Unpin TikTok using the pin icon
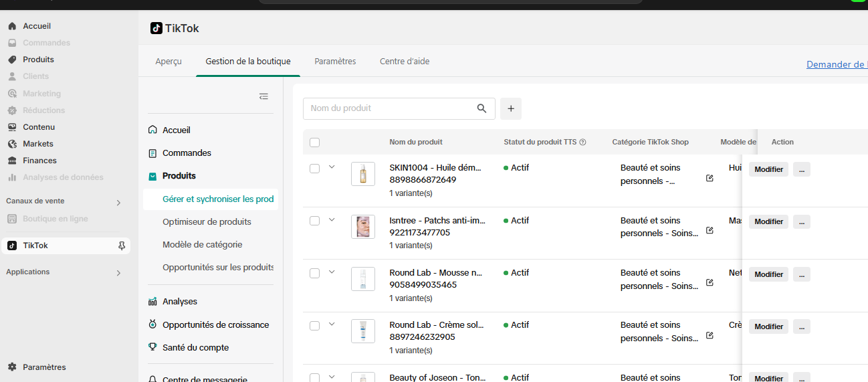Screen dimensions: 868x382 pyautogui.click(x=122, y=246)
